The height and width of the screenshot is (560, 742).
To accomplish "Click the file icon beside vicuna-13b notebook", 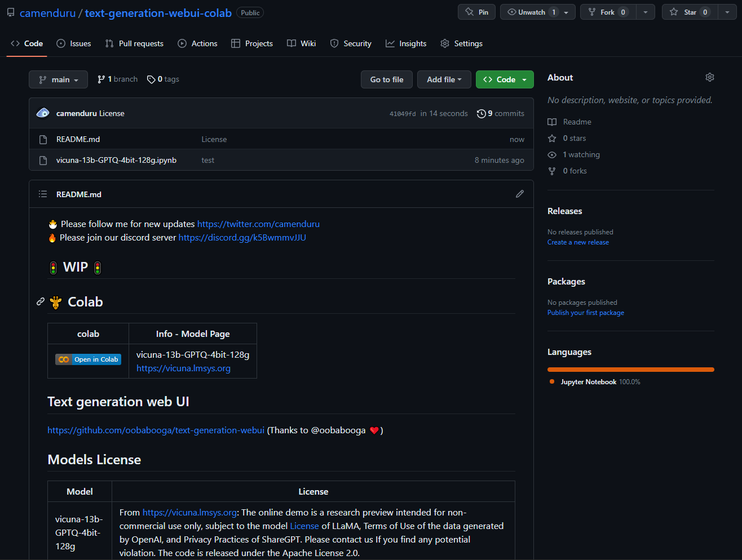I will coord(43,160).
